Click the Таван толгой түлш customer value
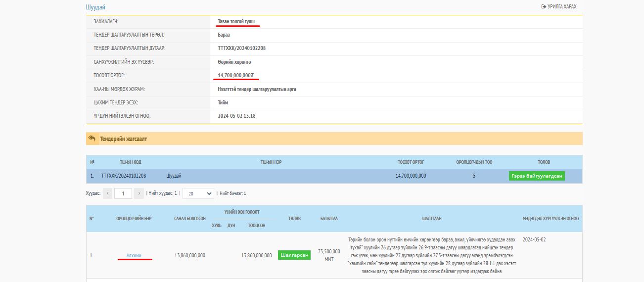Viewport: 644px width, 282px height. pyautogui.click(x=238, y=22)
